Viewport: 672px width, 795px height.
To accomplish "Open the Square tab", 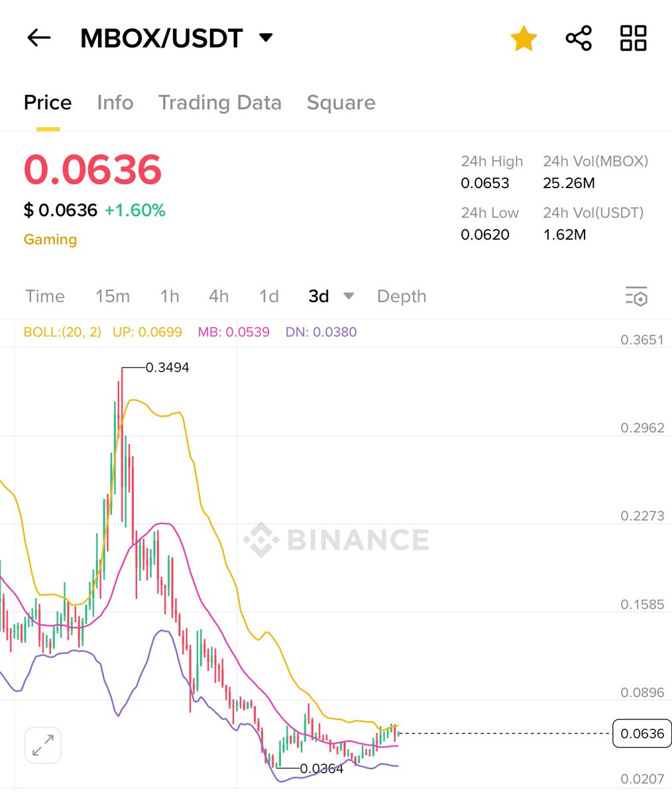I will click(341, 103).
